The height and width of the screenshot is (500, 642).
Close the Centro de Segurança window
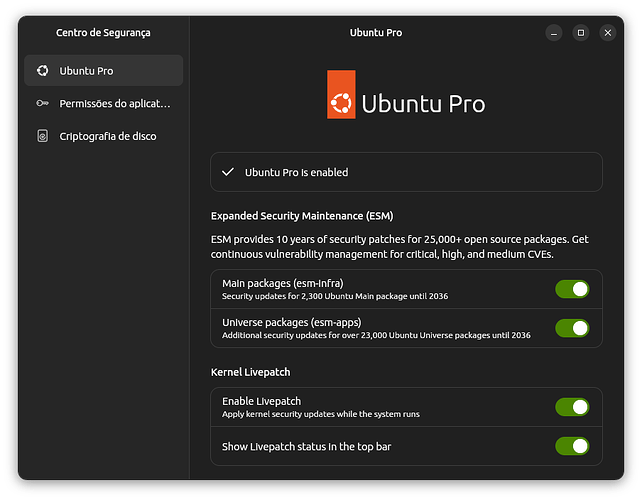pos(608,33)
